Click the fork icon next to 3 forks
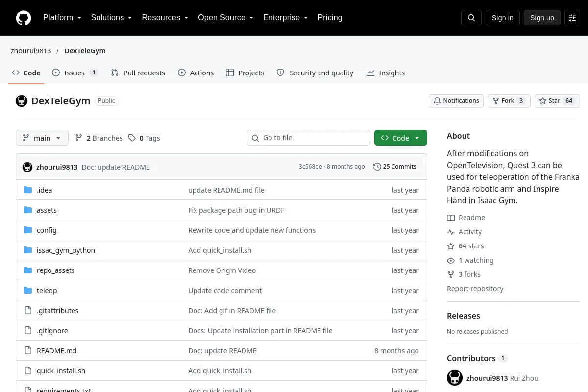The image size is (588, 392). point(451,274)
